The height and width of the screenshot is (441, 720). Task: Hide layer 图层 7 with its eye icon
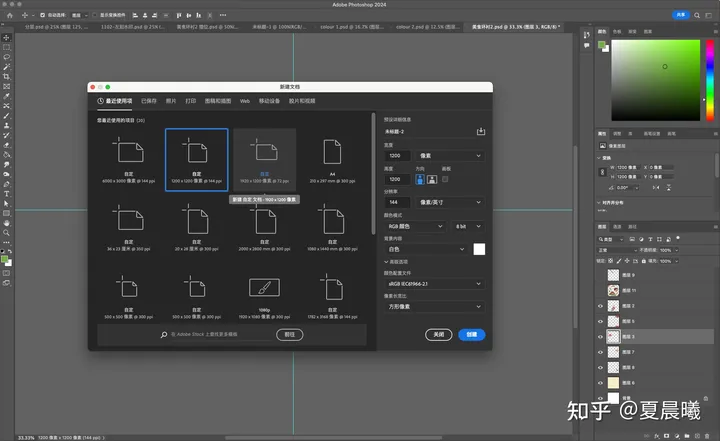click(x=600, y=352)
